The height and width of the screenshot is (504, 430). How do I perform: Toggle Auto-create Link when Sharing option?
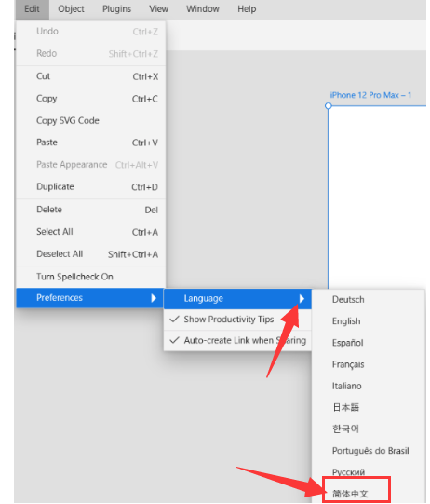click(x=237, y=340)
